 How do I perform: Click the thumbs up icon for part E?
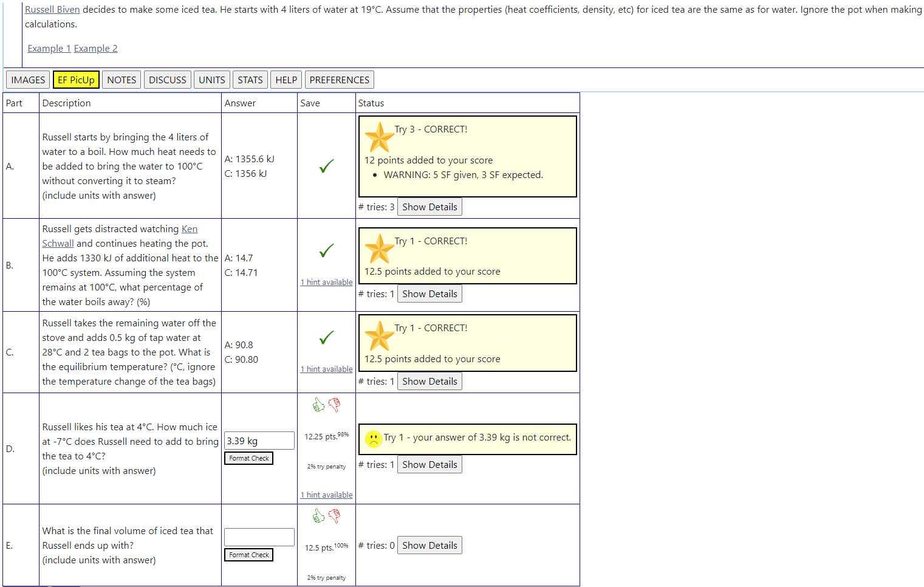coord(318,515)
